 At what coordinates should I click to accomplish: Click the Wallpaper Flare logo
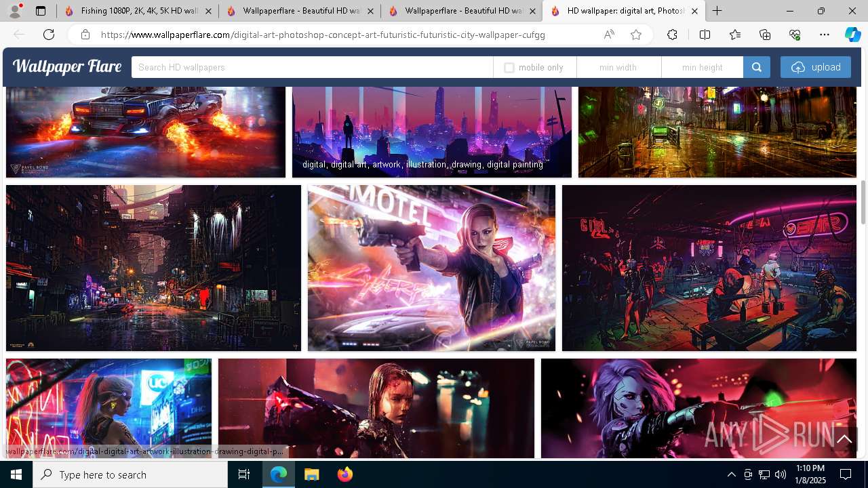(67, 66)
